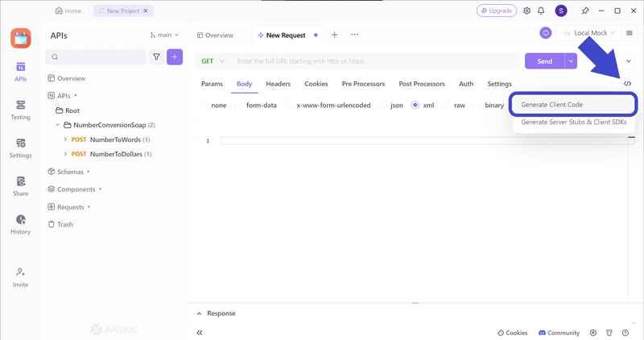
Task: Click the API search field
Action: (96, 56)
